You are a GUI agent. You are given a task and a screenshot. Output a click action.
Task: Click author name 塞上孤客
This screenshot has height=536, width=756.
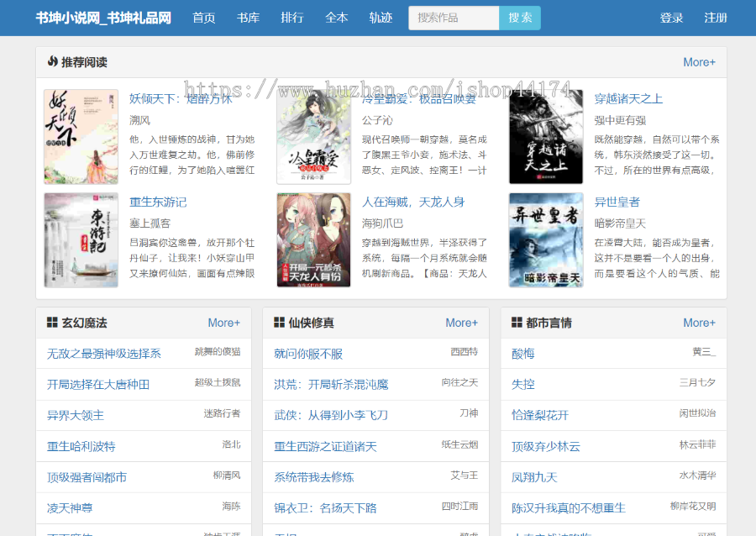coord(150,223)
